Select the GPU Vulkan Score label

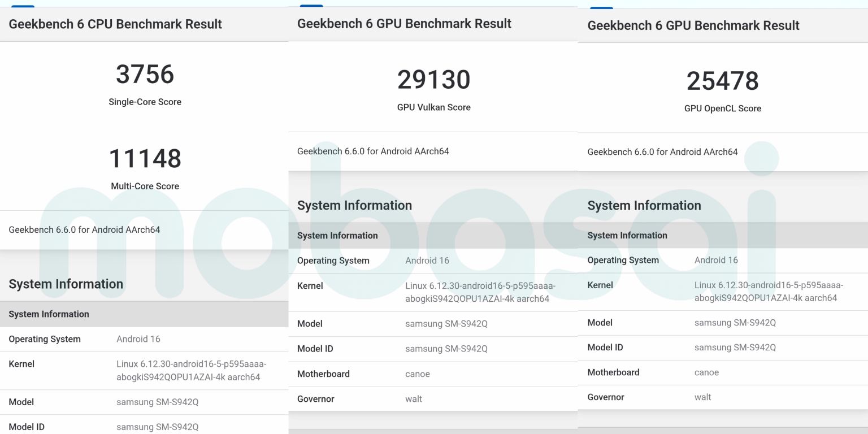pos(433,107)
